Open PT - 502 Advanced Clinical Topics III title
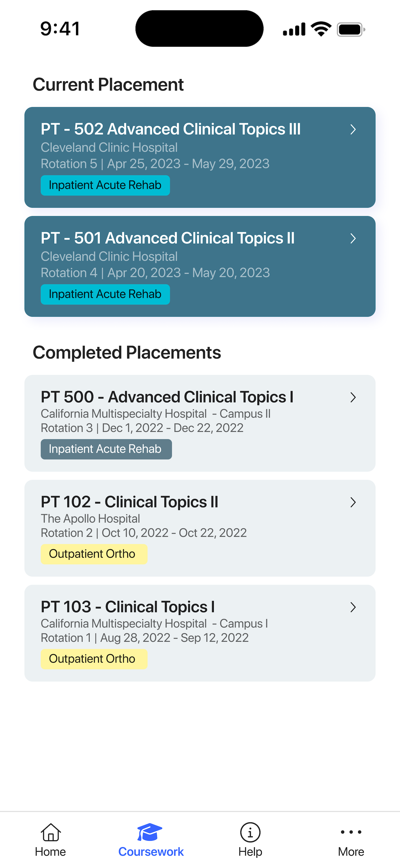Screen dimensions: 400x868 tap(171, 129)
